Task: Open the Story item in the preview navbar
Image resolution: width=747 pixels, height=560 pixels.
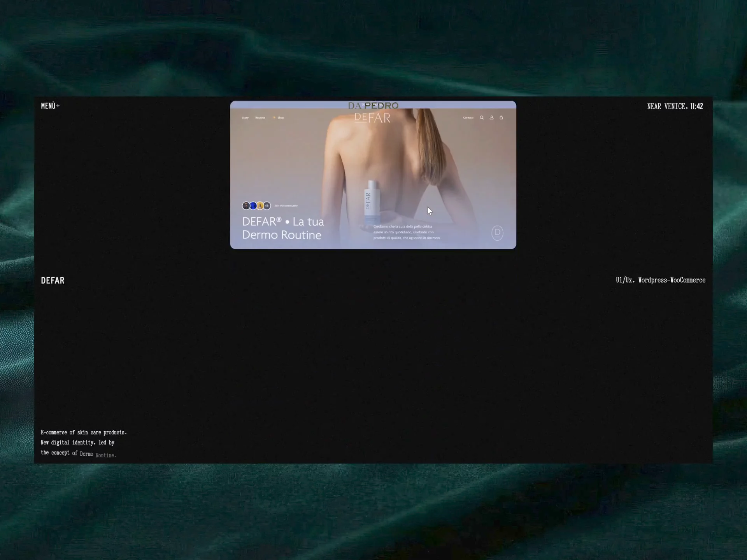Action: tap(245, 117)
